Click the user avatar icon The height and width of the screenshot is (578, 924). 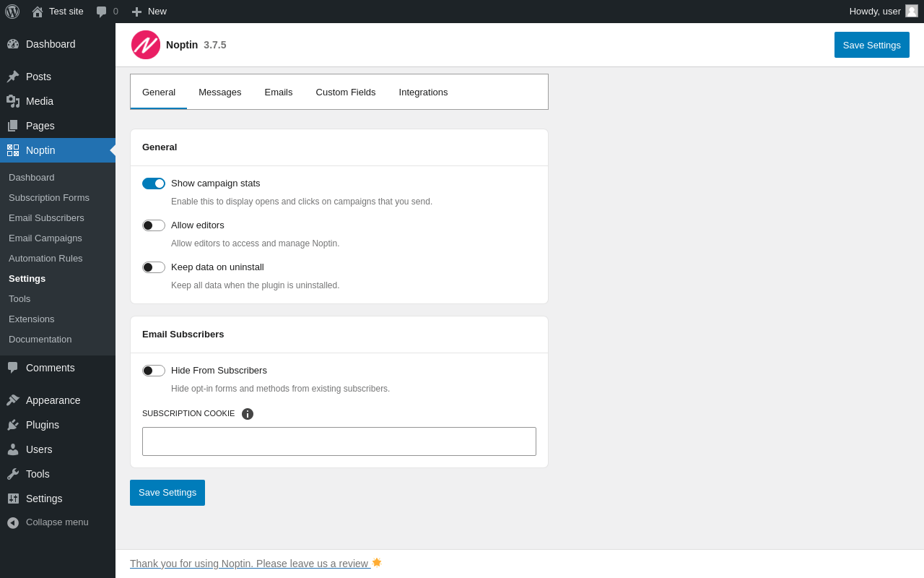coord(912,11)
